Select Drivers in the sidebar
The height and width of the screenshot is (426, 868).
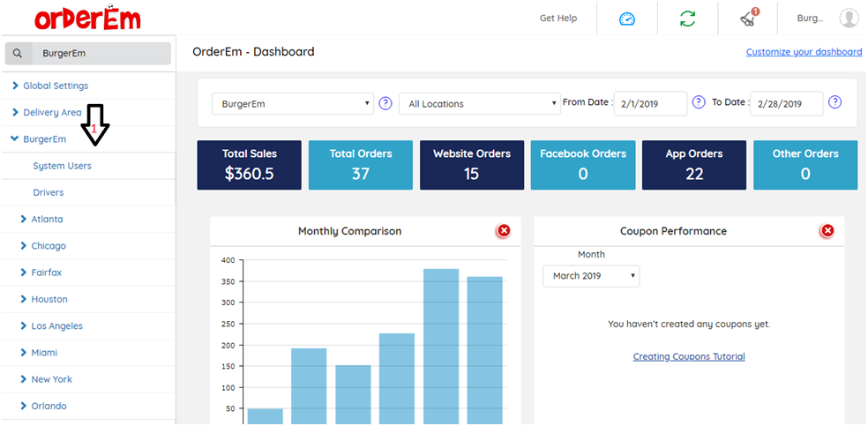point(48,192)
